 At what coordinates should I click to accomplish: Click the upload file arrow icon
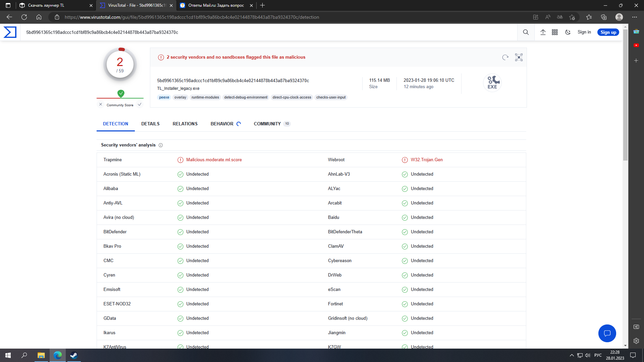click(543, 32)
